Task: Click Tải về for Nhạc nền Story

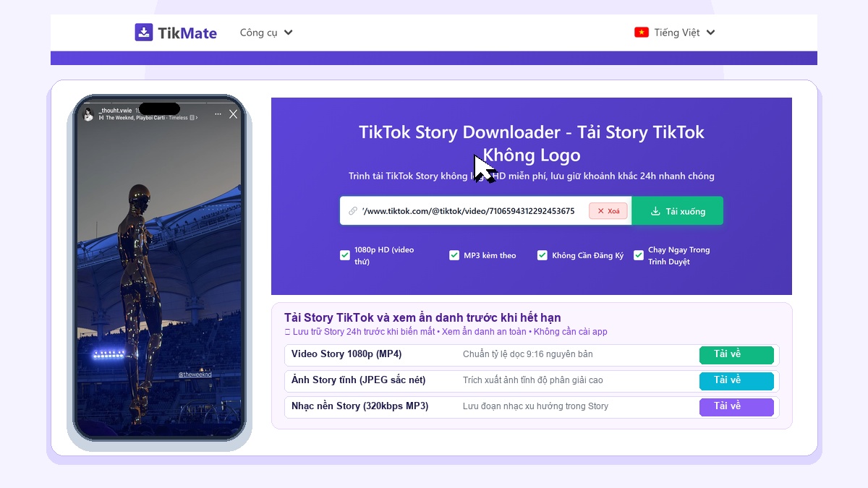Action: (736, 407)
